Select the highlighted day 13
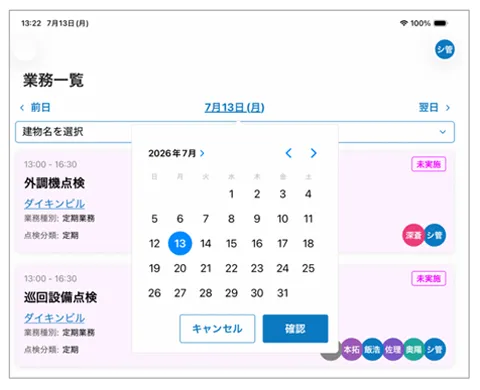Screen dimensions: 480x390 180,243
